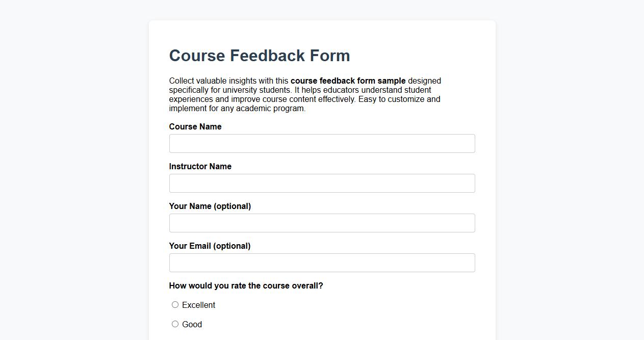Viewport: 644px width, 340px height.
Task: Click the Instructor Name label text
Action: coord(200,166)
